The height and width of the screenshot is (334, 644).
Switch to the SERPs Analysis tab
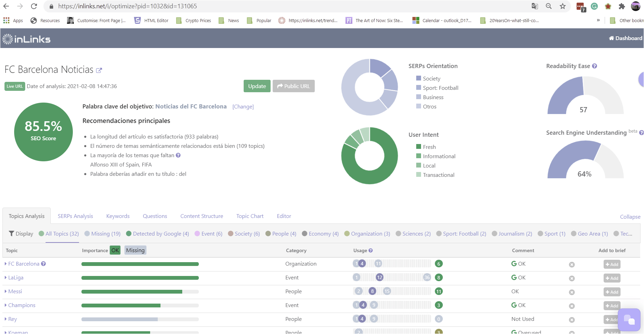coord(75,216)
